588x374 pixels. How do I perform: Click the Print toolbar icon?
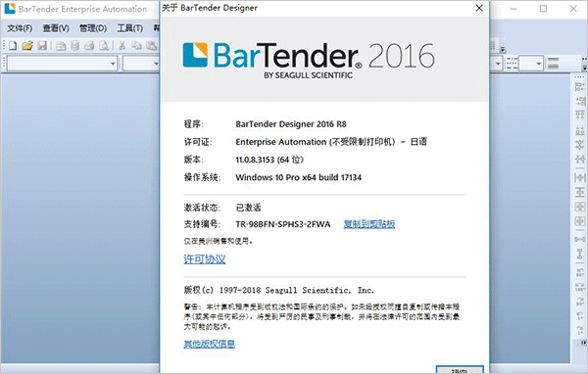click(x=89, y=46)
